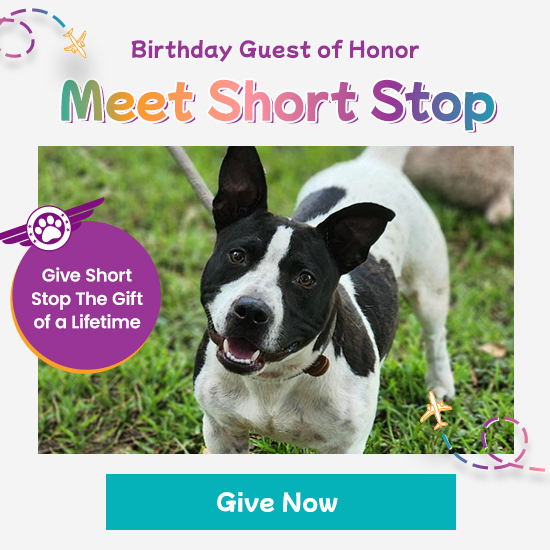
Task: Click the word Meet in the headline
Action: pyautogui.click(x=127, y=101)
